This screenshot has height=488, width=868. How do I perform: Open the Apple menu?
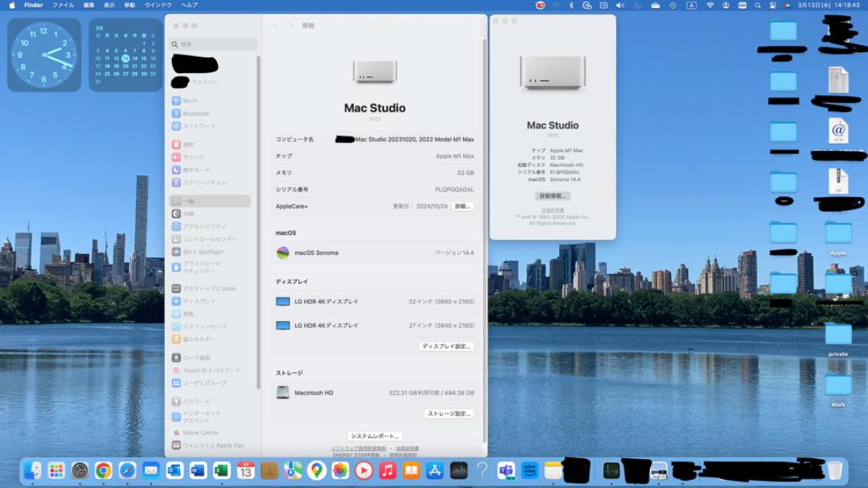11,5
